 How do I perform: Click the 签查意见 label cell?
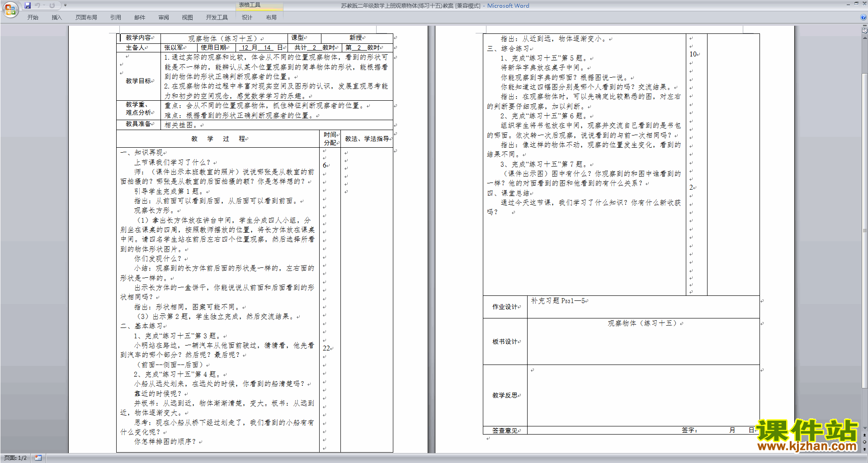[x=505, y=430]
